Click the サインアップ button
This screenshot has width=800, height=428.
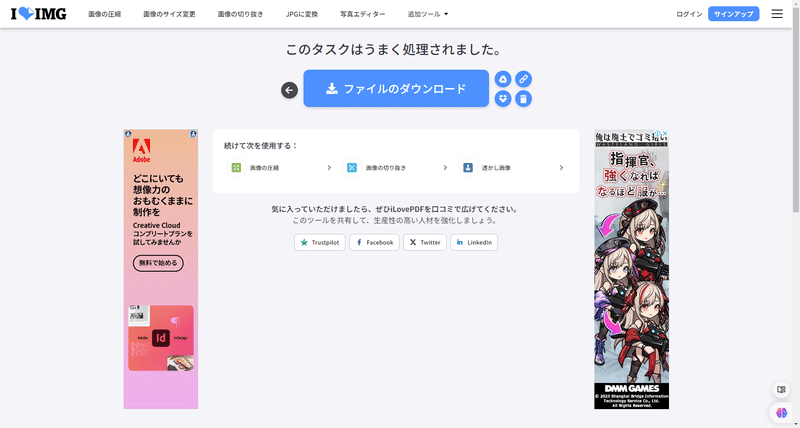[734, 14]
